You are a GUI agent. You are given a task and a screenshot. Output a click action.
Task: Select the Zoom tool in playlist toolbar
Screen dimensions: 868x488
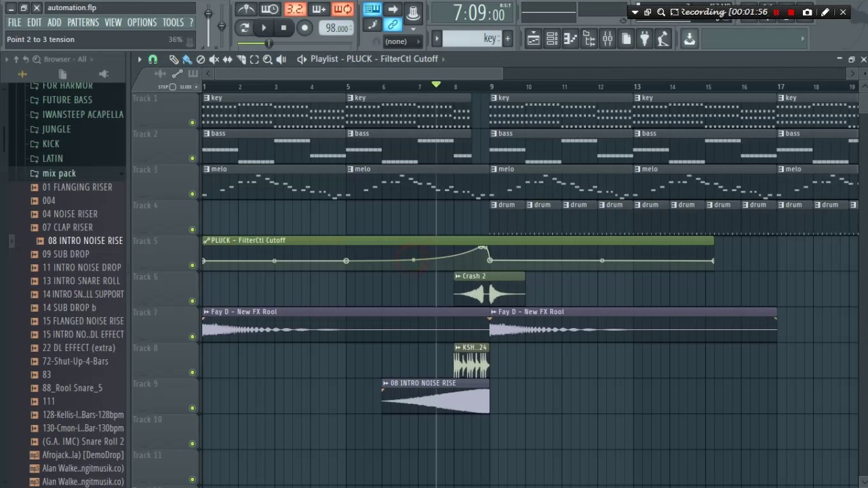click(x=268, y=60)
